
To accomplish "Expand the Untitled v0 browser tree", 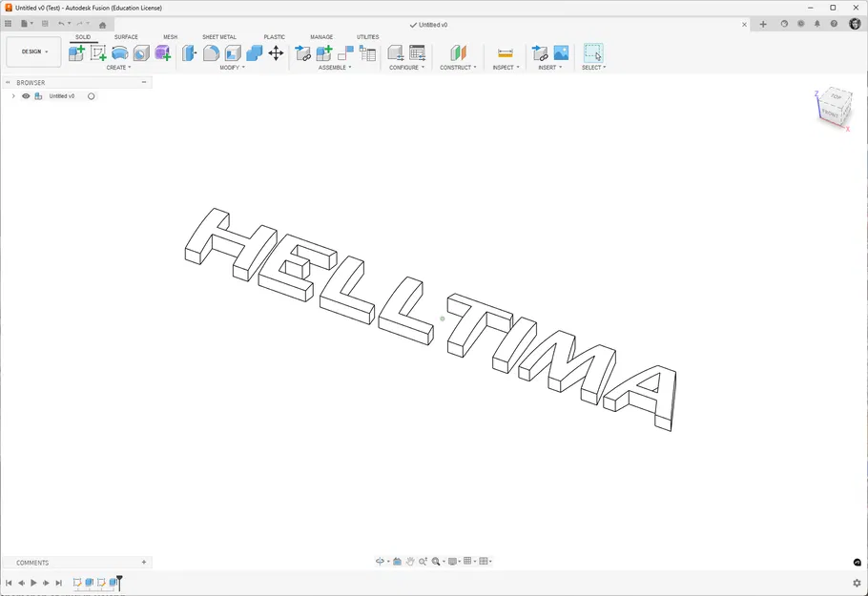I will pos(13,95).
